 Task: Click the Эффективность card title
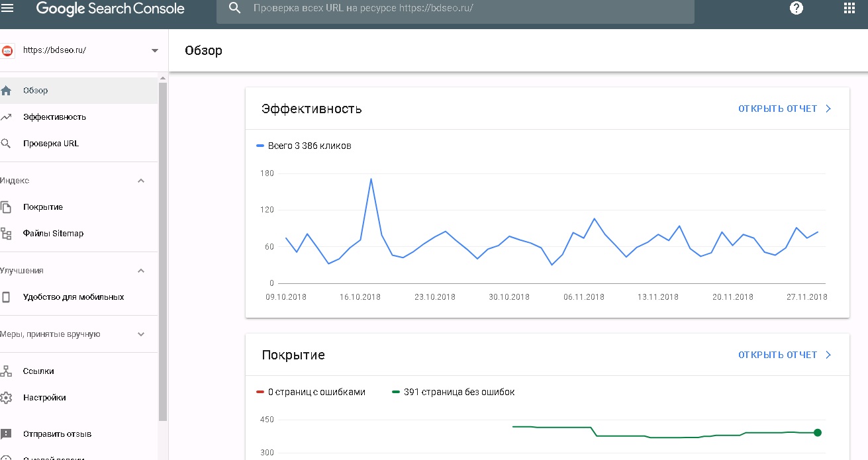pos(312,109)
